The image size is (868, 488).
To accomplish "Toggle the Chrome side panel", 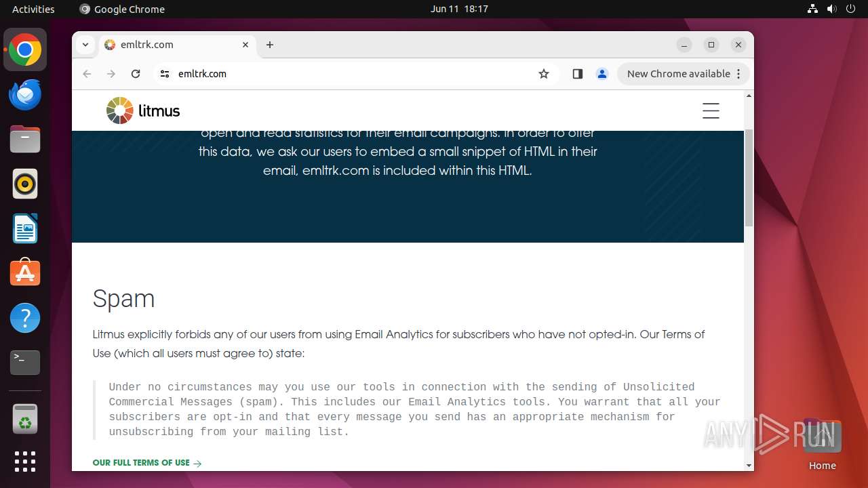I will [578, 74].
